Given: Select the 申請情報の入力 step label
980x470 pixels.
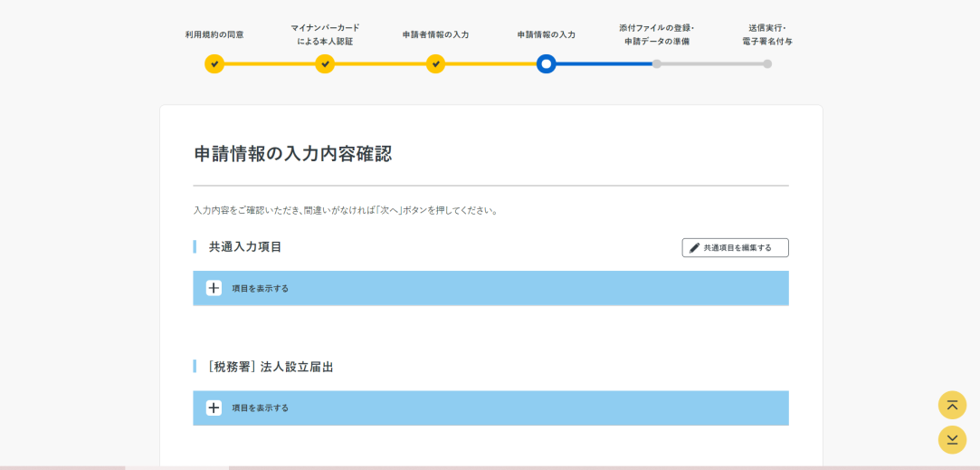Looking at the screenshot, I should 547,35.
